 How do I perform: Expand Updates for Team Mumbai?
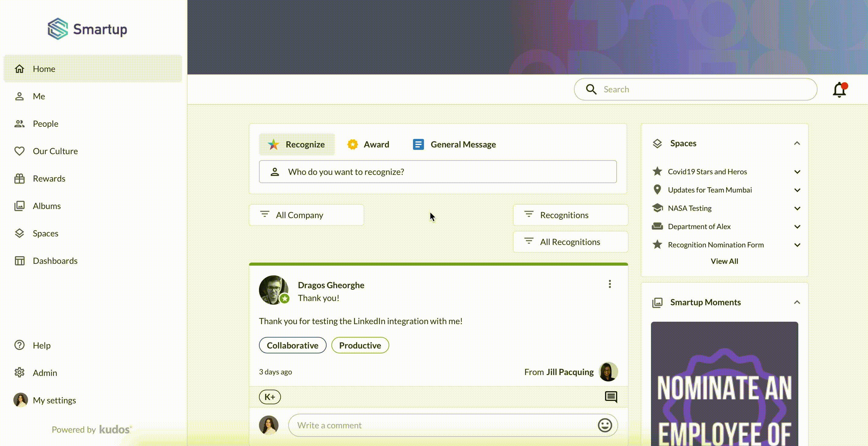797,190
